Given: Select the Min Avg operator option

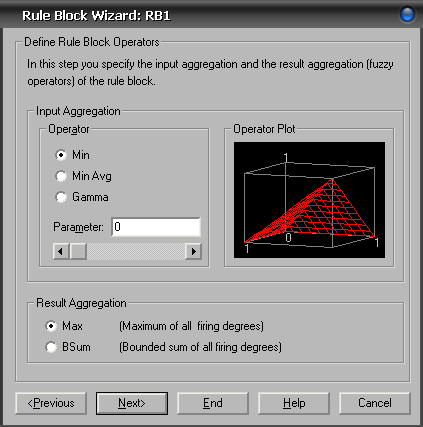Looking at the screenshot, I should click(x=61, y=176).
